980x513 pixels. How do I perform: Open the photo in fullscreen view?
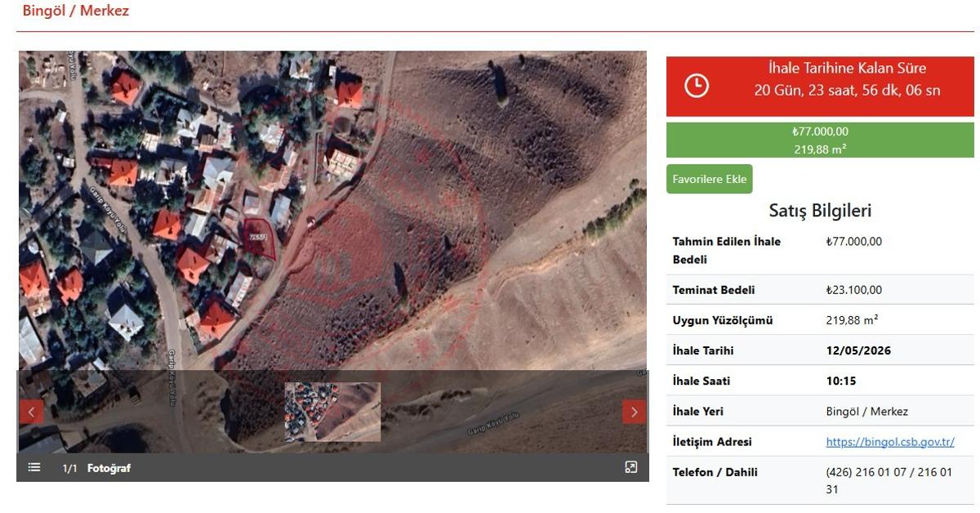coord(630,467)
